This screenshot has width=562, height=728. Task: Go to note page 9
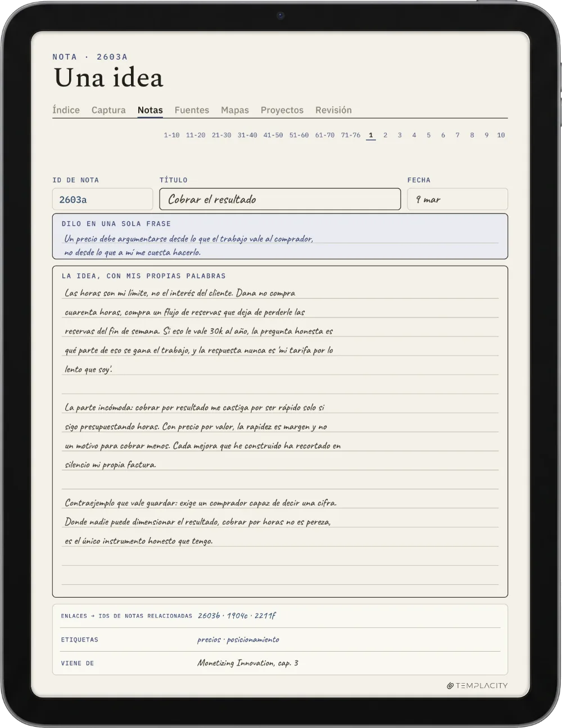[487, 135]
